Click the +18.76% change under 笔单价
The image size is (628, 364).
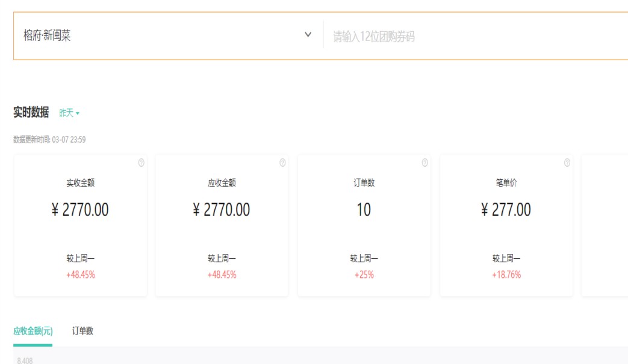click(506, 275)
